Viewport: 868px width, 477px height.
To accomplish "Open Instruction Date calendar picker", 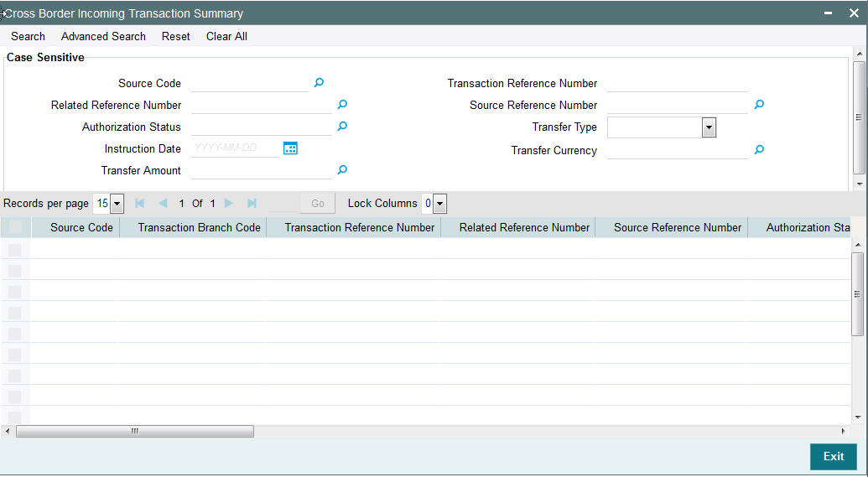I will [x=291, y=148].
